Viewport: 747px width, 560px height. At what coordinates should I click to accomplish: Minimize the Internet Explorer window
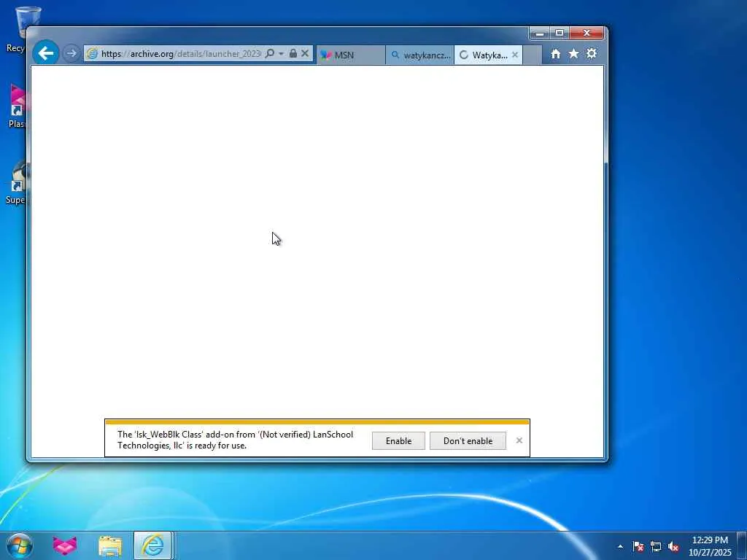coord(539,34)
